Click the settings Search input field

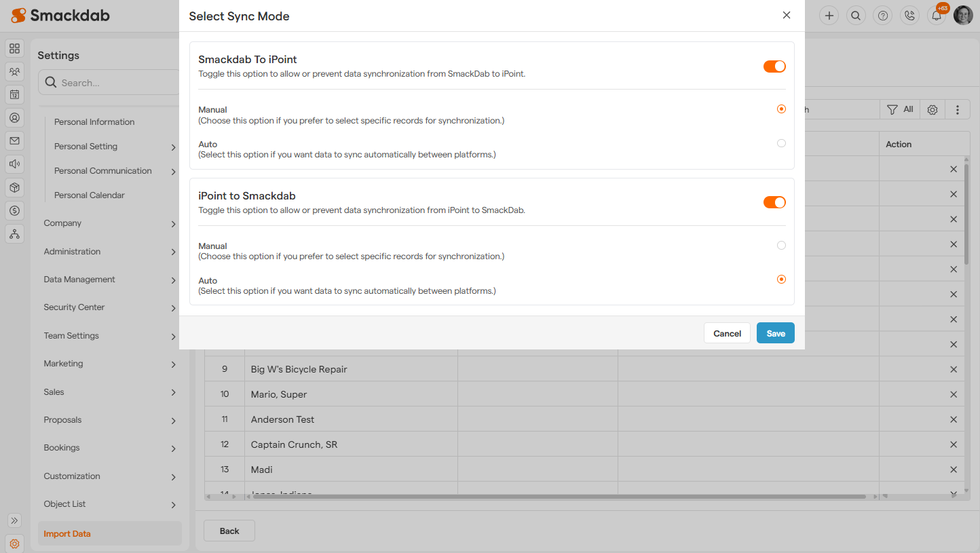tap(115, 83)
